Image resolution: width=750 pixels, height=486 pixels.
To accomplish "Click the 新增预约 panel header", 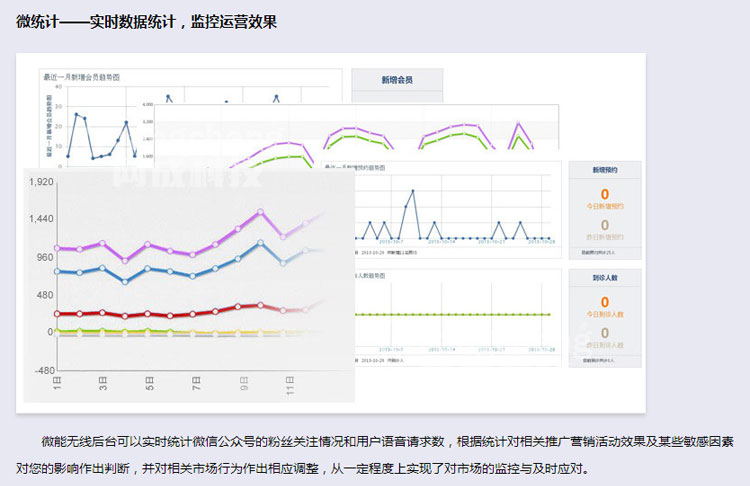I will pyautogui.click(x=604, y=171).
